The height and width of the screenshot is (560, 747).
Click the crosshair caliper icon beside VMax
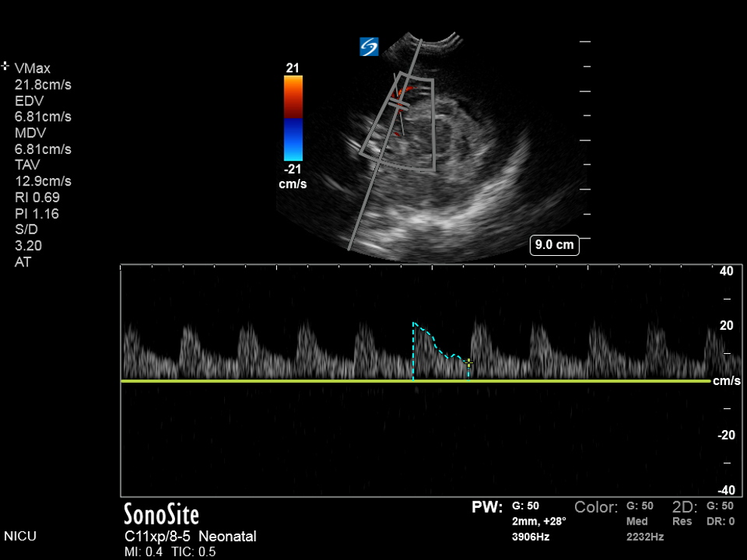[6, 66]
